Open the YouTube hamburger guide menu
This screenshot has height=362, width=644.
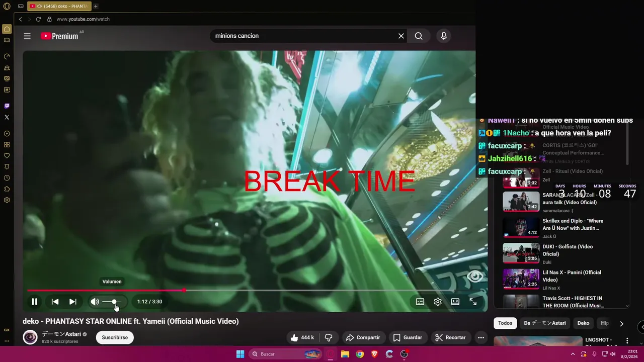27,36
